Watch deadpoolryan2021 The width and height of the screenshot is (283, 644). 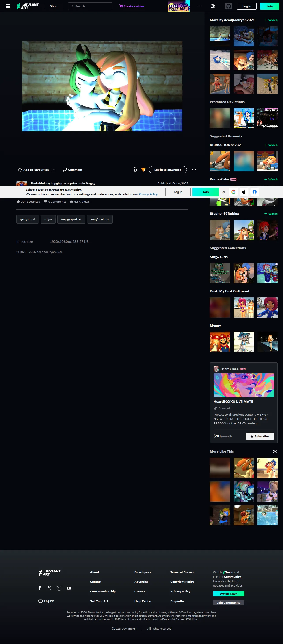point(271,20)
